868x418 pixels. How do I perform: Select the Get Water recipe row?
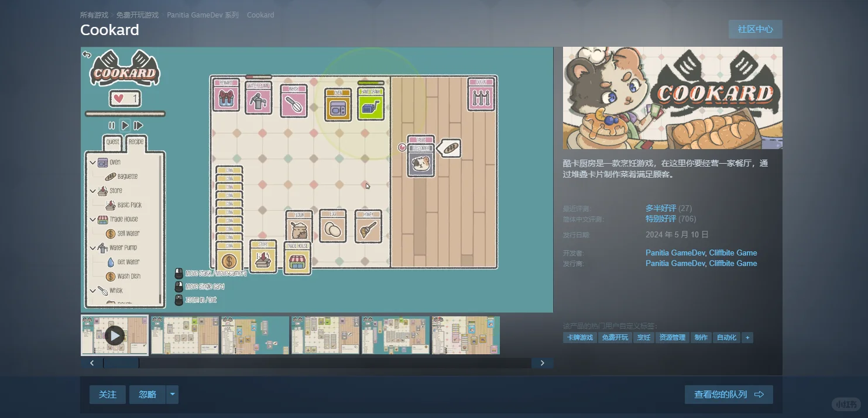click(122, 262)
